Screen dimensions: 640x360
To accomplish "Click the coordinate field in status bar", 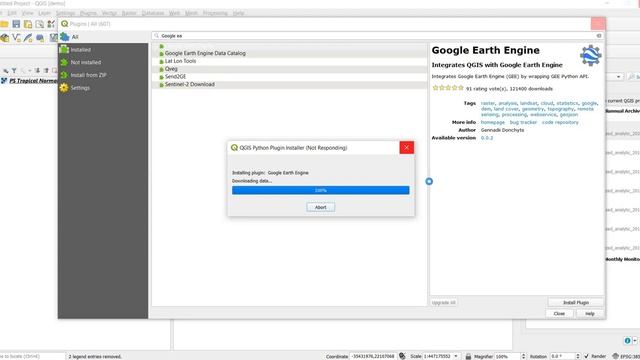I will point(373,356).
